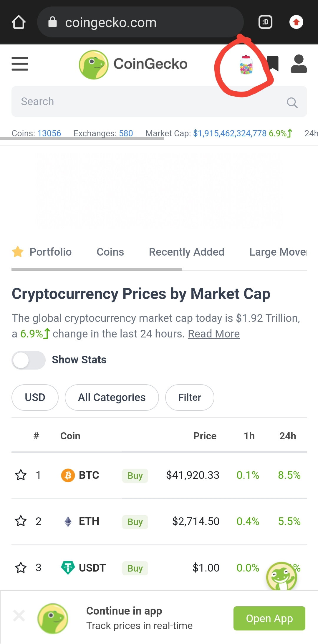Click the magnifier icon in search bar
This screenshot has height=644, width=318.
click(292, 102)
